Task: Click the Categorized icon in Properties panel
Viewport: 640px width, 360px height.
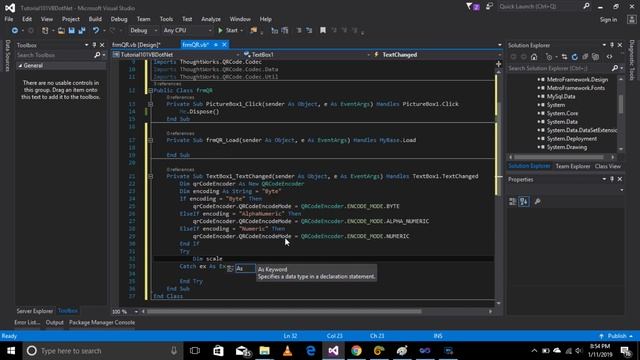Action: pos(513,202)
